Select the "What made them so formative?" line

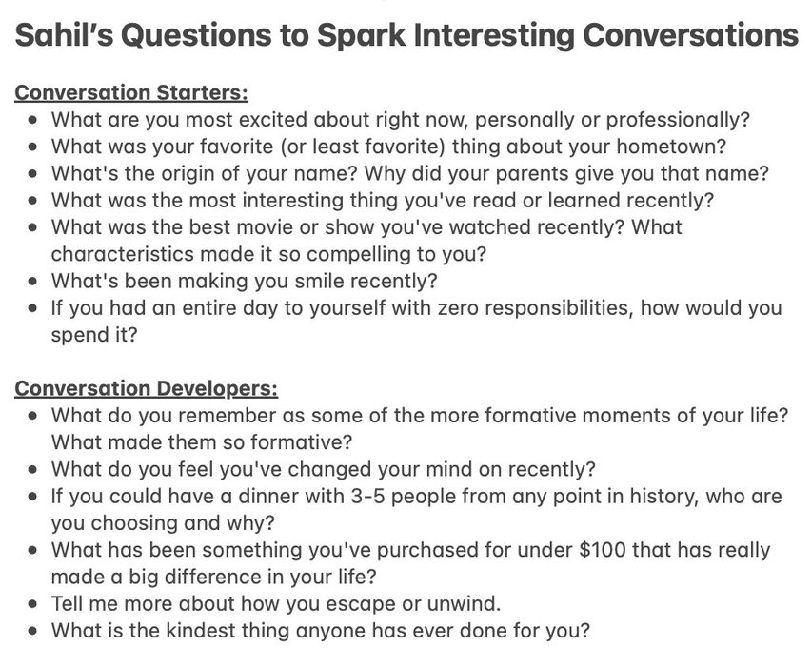pyautogui.click(x=202, y=442)
